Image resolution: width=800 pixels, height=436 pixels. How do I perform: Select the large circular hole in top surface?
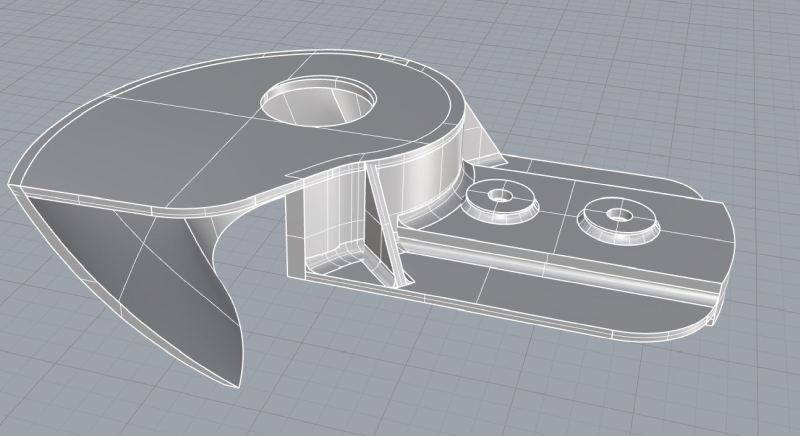(x=319, y=99)
